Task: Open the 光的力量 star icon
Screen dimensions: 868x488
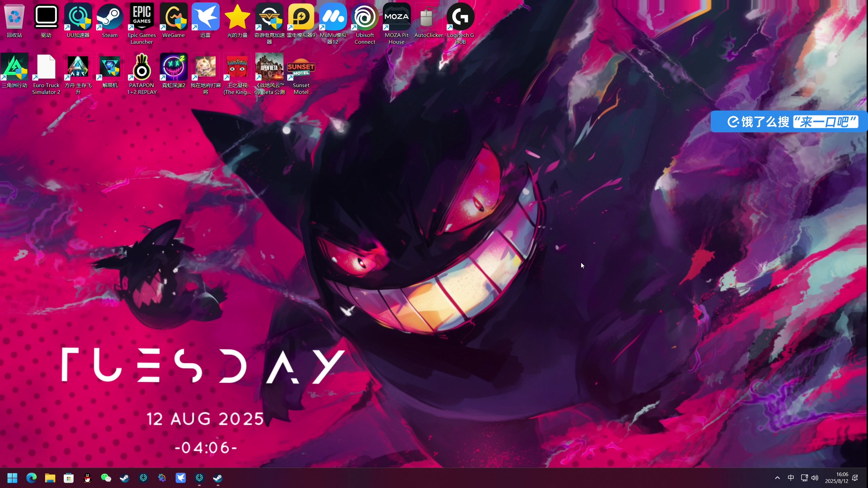Action: [237, 21]
